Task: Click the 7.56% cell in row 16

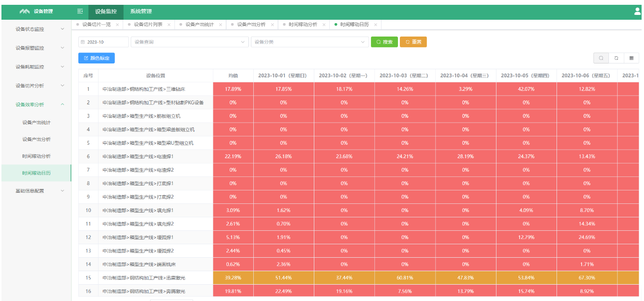Action: 405,291
